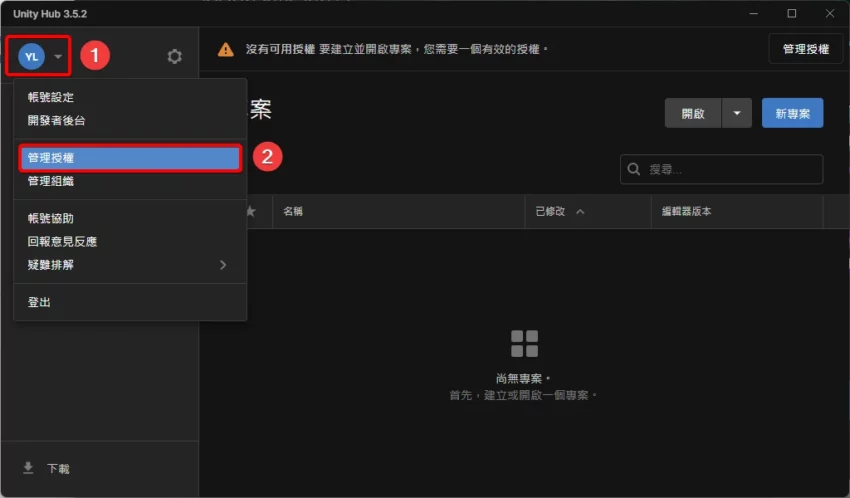Click 管理授權 button in top banner
Viewport: 850px width, 498px height.
pyautogui.click(x=805, y=49)
